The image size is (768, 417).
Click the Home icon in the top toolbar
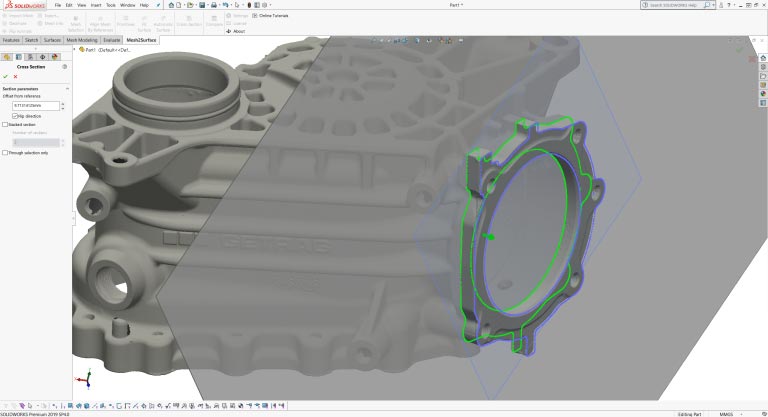coord(172,5)
